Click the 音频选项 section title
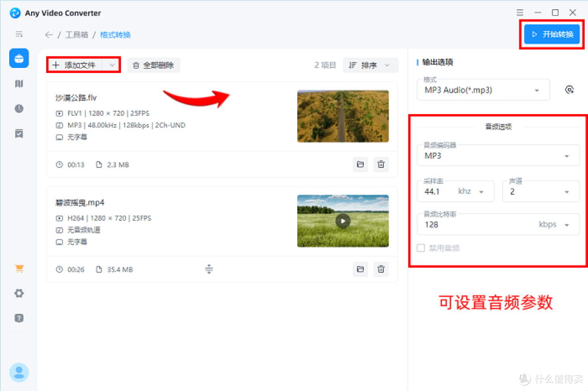Screen dimensions: 588x391 pyautogui.click(x=498, y=127)
